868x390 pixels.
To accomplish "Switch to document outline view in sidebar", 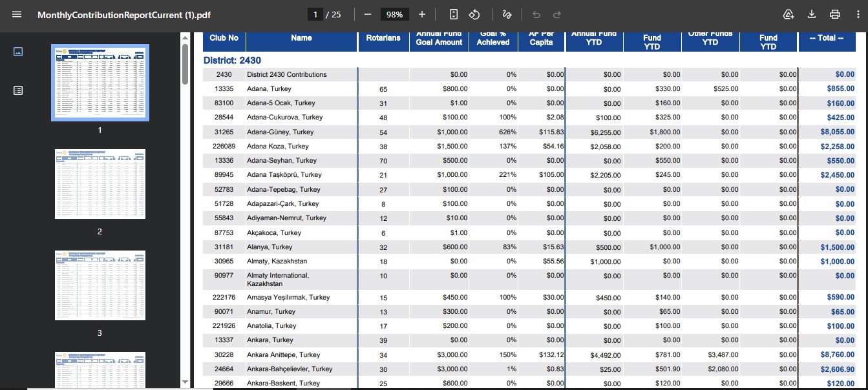I will pyautogui.click(x=18, y=90).
